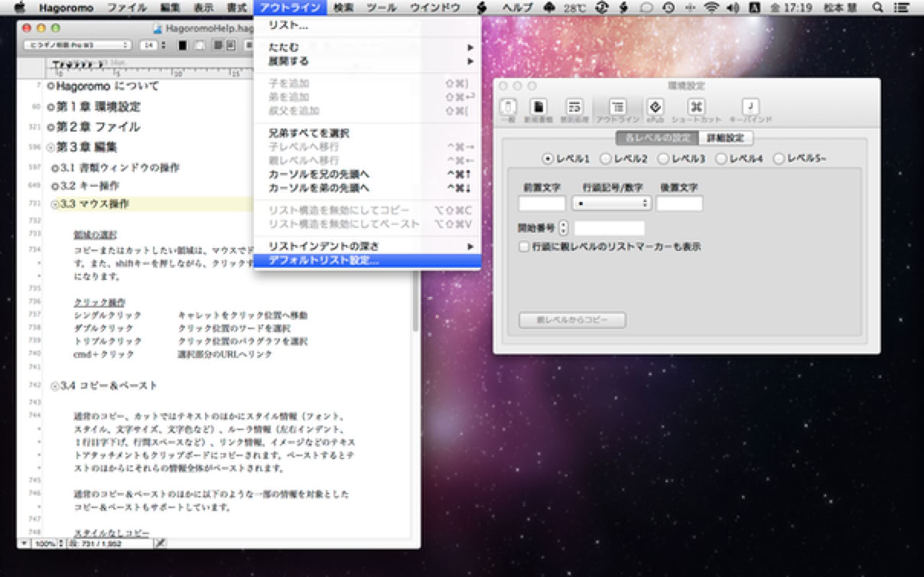Select the レベル2 radio button
This screenshot has width=924, height=577.
[x=605, y=159]
